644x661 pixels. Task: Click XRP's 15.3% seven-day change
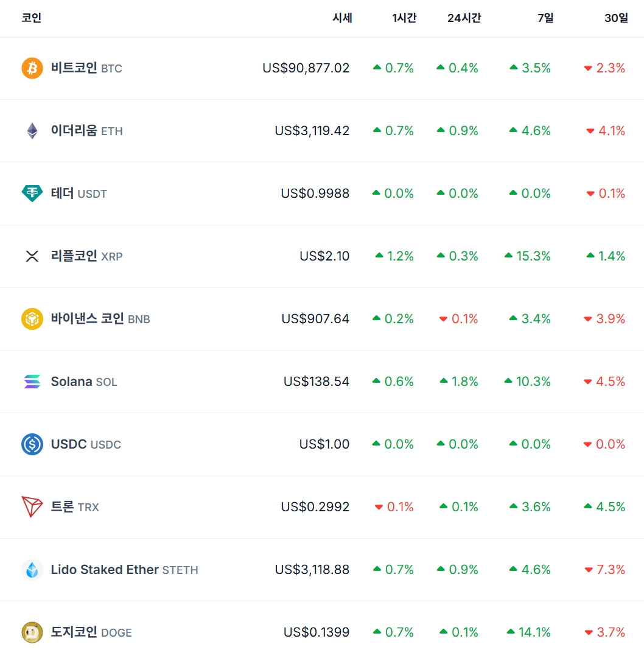click(x=533, y=256)
